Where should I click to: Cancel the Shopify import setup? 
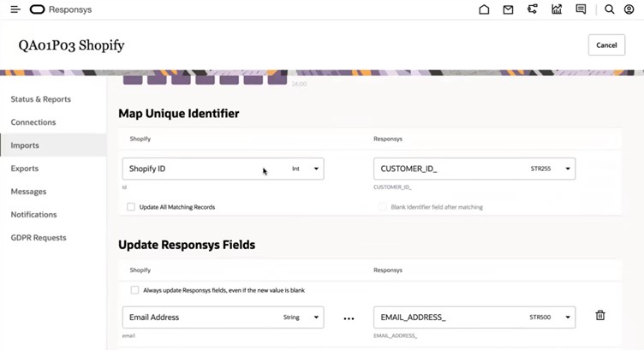606,44
